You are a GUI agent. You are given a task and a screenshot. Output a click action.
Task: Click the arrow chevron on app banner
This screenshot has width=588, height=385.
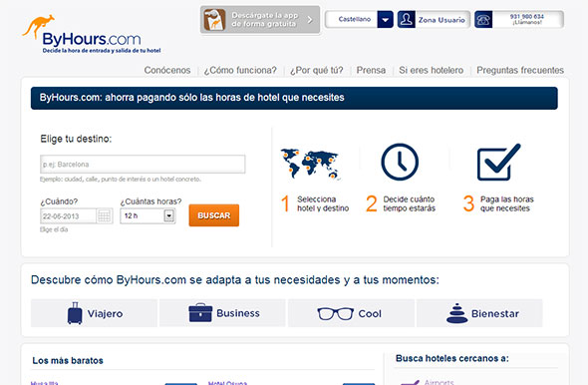(310, 20)
